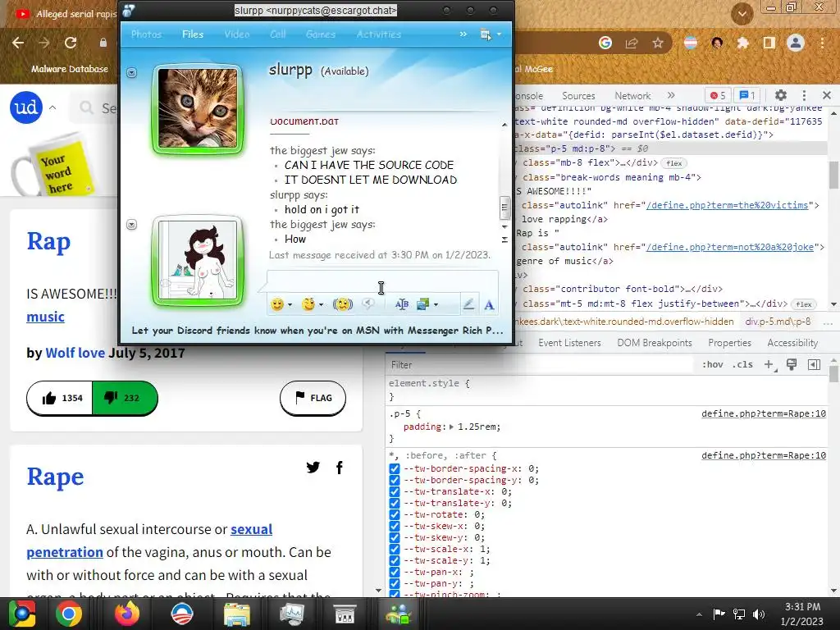Uncheck --tw-pan-x property
The height and width of the screenshot is (630, 840).
tap(395, 572)
